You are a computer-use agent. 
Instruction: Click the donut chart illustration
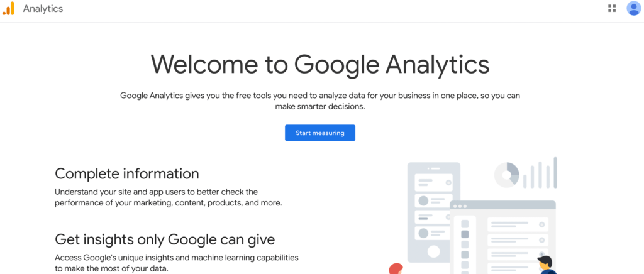(x=506, y=175)
